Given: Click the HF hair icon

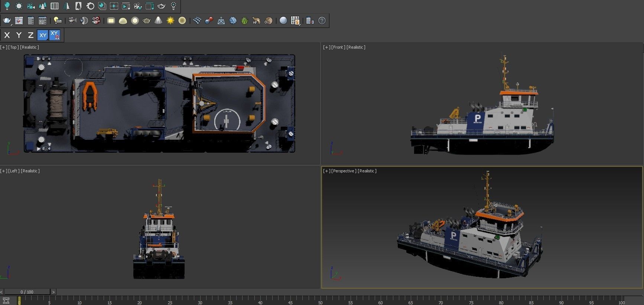Looking at the screenshot, I should pos(257,21).
